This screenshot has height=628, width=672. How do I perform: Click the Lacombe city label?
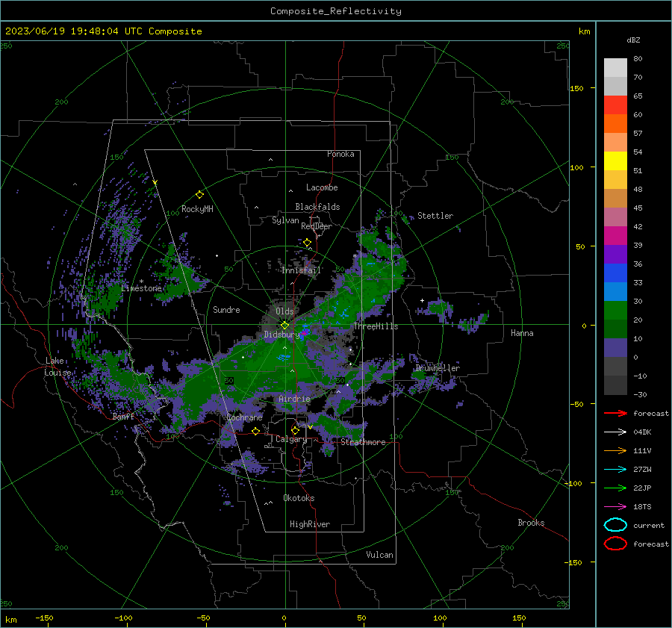tap(322, 187)
